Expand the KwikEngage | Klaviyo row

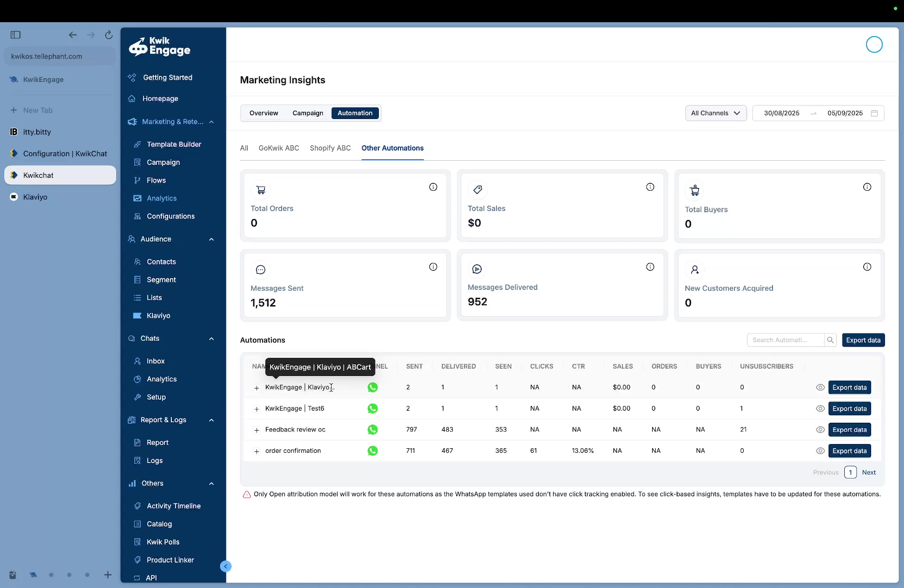pyautogui.click(x=257, y=388)
